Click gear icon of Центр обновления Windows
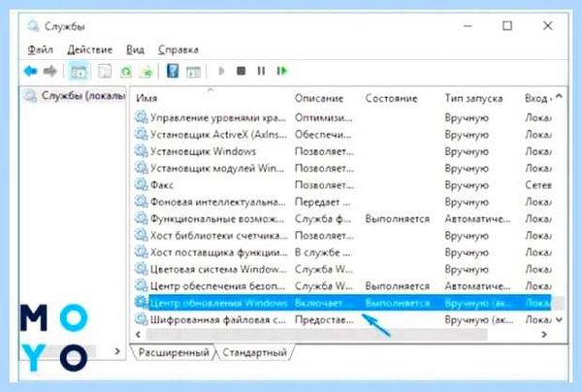 pos(141,302)
